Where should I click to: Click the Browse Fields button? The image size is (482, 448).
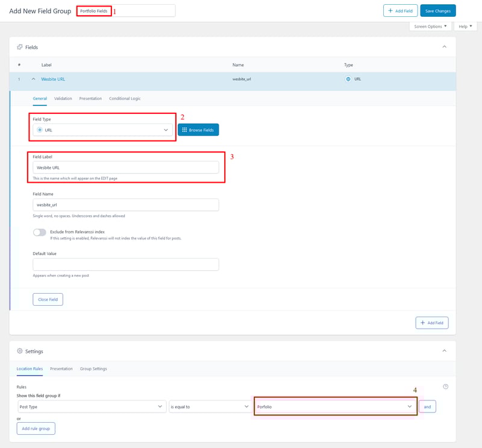click(198, 130)
